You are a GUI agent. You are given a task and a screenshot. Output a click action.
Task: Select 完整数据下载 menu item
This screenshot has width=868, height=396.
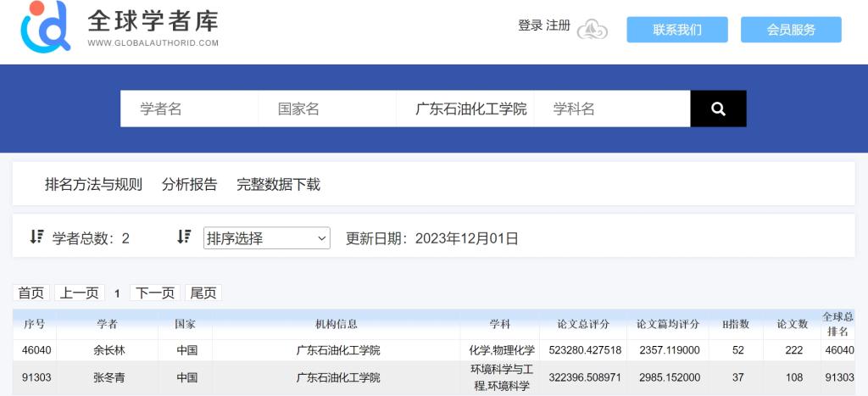[278, 185]
